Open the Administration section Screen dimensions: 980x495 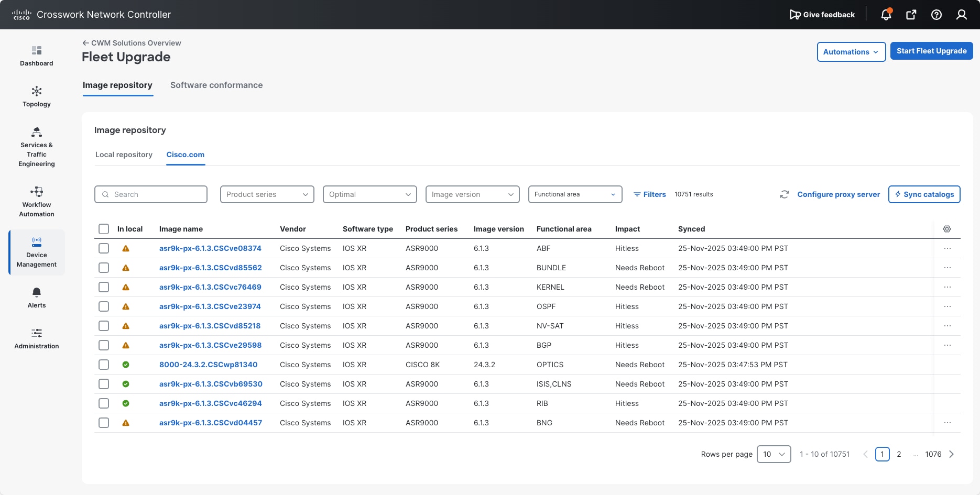[x=36, y=338]
